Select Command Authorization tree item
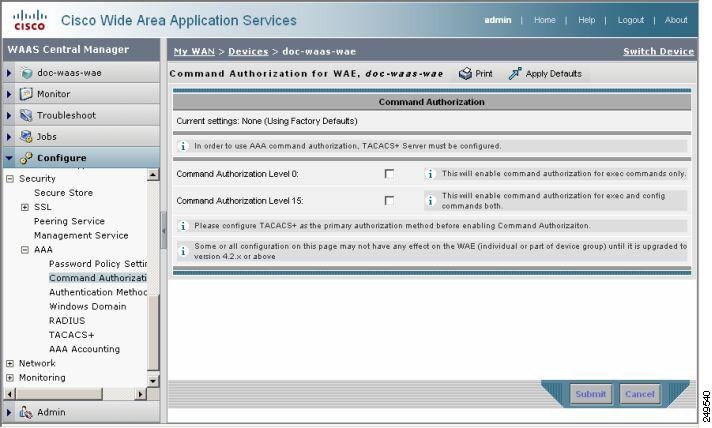The width and height of the screenshot is (712, 428). tap(98, 278)
